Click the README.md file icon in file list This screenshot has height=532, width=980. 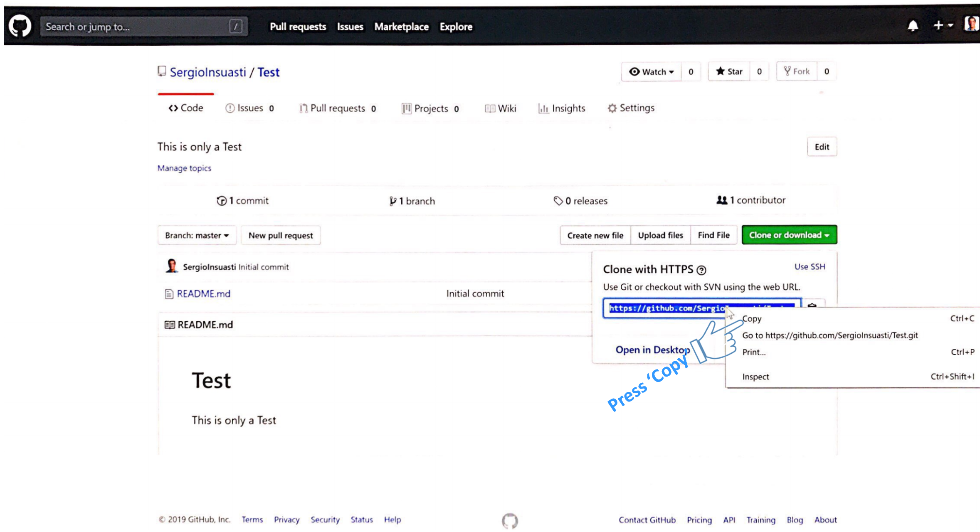pyautogui.click(x=169, y=294)
